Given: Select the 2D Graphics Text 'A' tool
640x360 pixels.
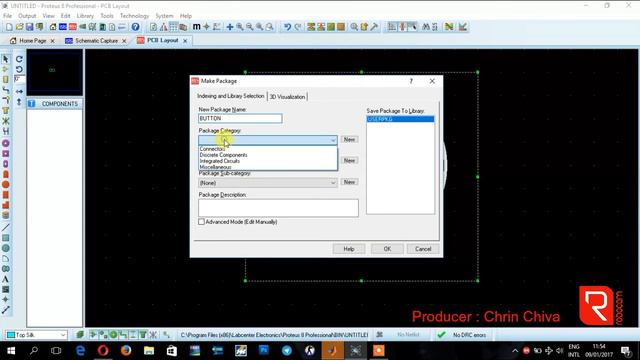Looking at the screenshot, I should click(x=6, y=279).
